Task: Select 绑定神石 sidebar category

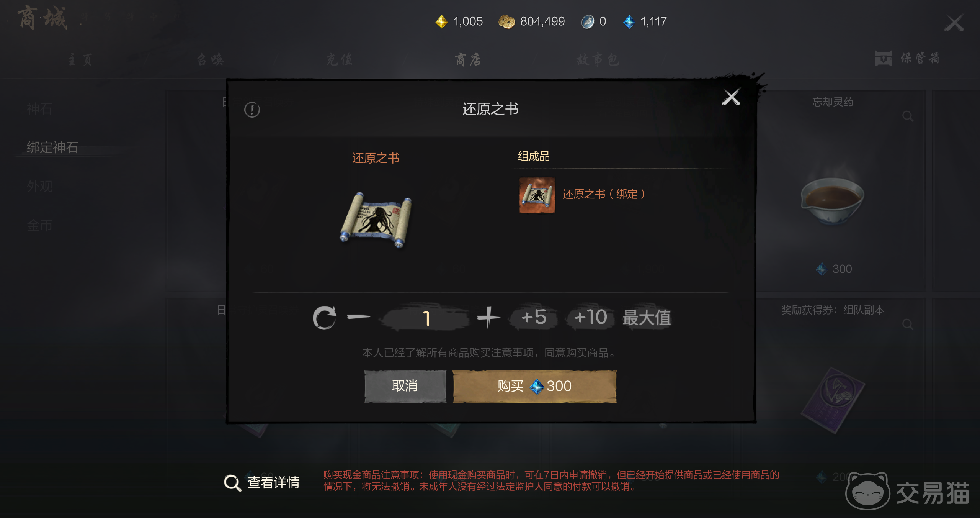Action: click(53, 148)
